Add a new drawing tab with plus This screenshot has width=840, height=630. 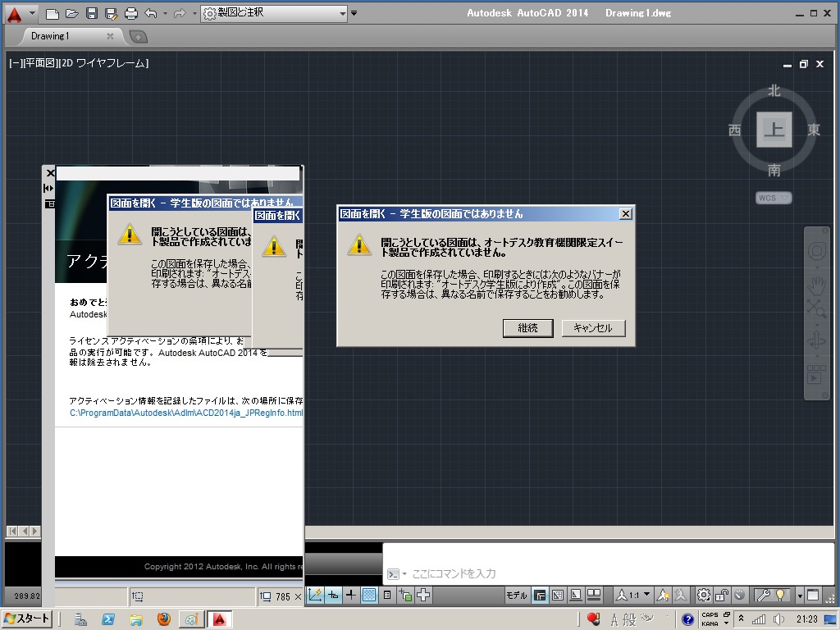coord(138,36)
